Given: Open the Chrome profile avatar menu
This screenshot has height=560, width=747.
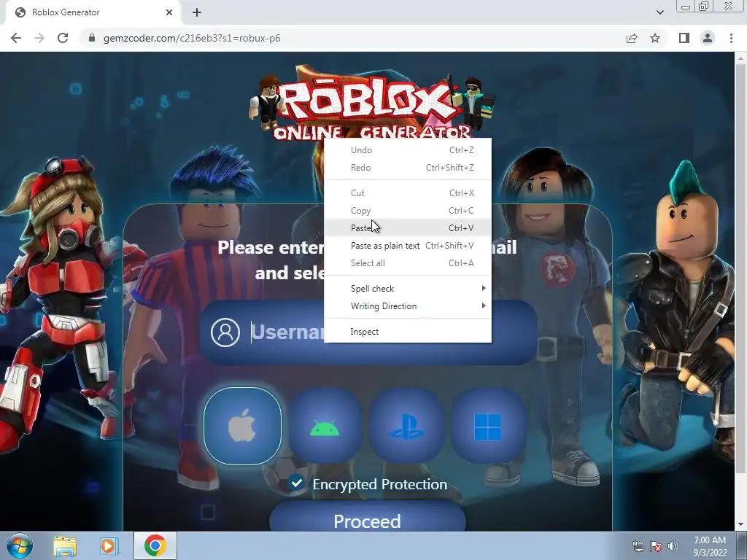Looking at the screenshot, I should [x=708, y=38].
